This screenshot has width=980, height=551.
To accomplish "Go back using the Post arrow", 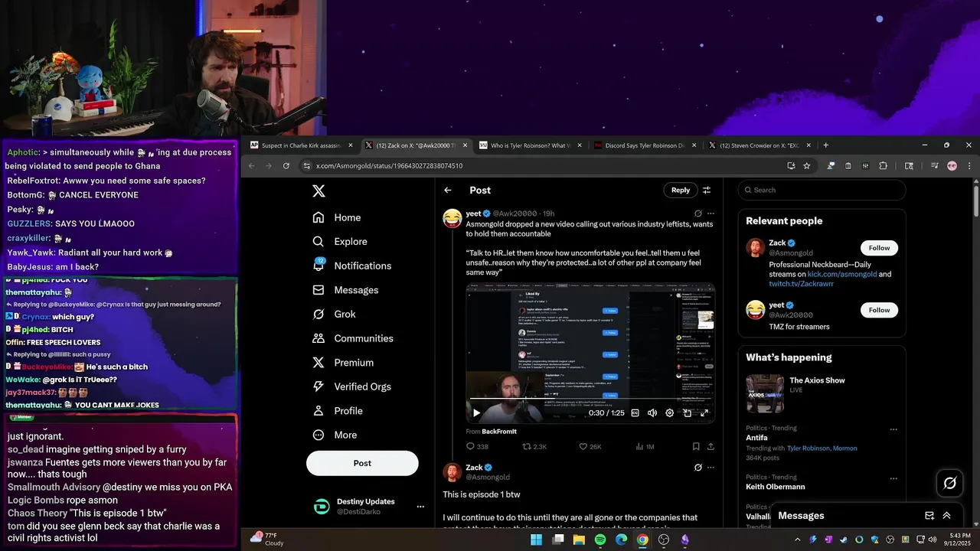I will (448, 191).
